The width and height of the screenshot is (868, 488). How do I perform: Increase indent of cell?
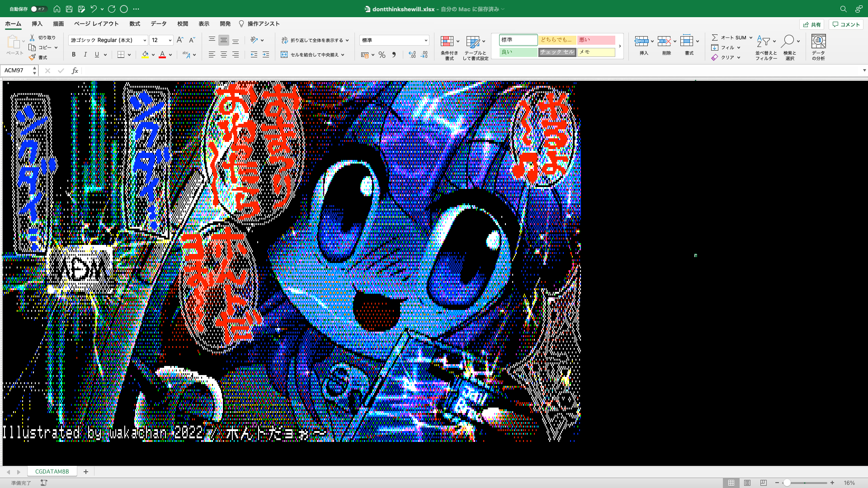(266, 55)
